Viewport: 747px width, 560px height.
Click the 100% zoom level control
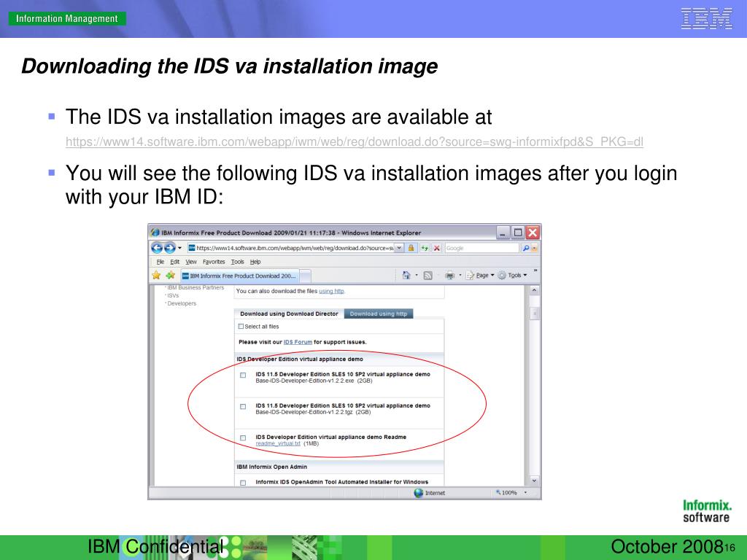pos(506,493)
